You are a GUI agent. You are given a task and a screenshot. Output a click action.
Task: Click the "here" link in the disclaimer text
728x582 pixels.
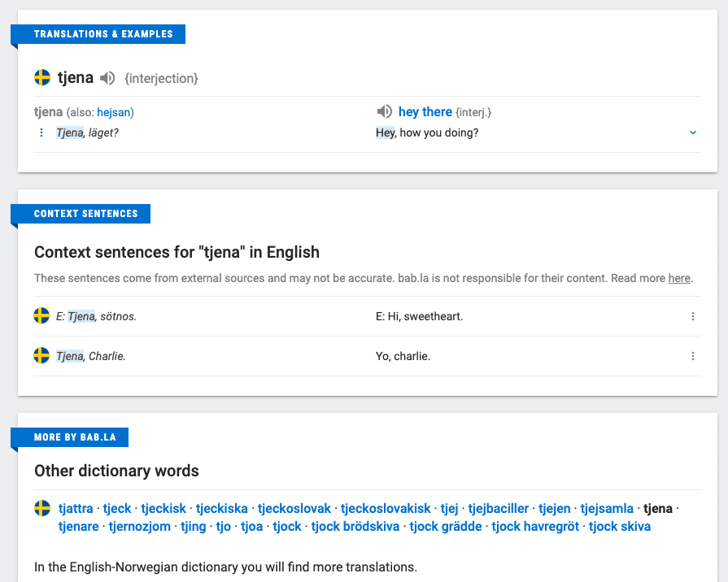coord(679,278)
